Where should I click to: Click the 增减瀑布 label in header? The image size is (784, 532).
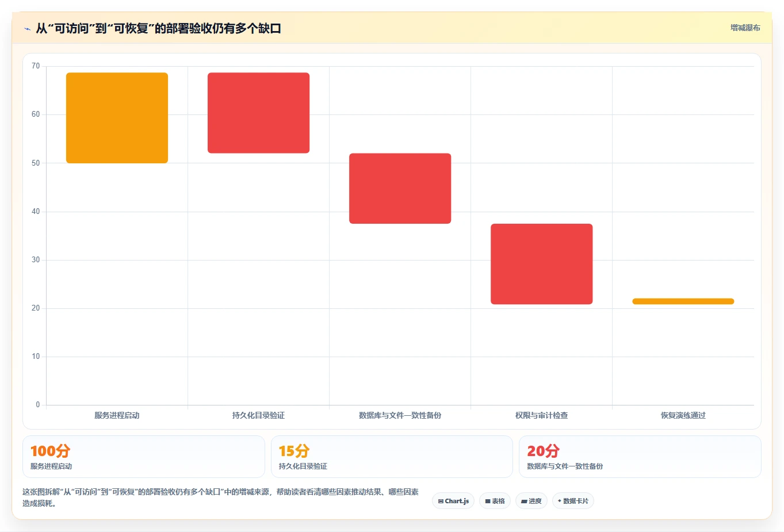pyautogui.click(x=745, y=28)
